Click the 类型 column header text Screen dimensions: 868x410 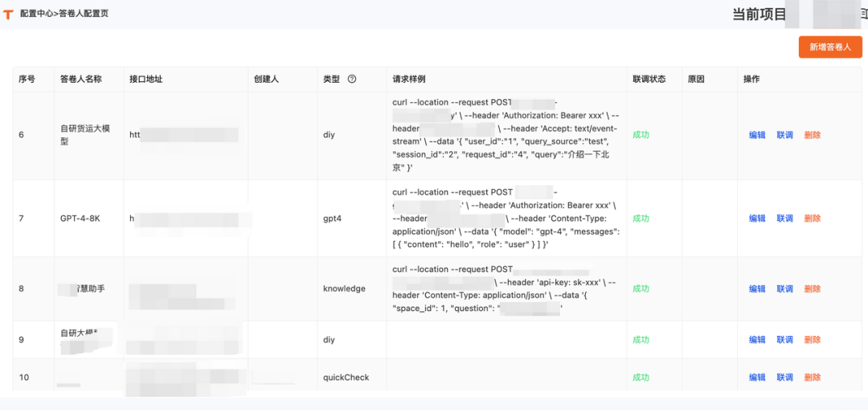click(x=332, y=80)
